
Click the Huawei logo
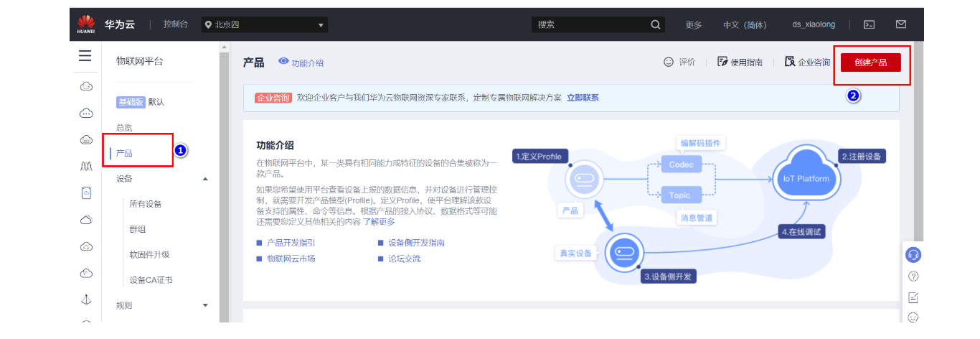tap(86, 24)
